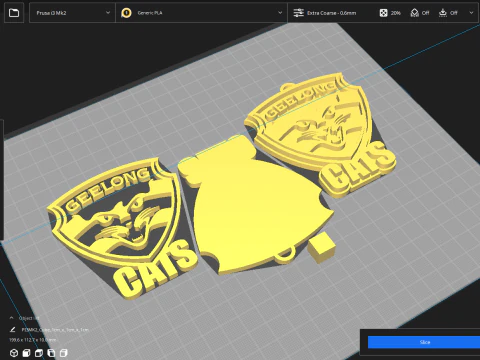
Task: Click the pencil rename icon for the model
Action: [13, 330]
